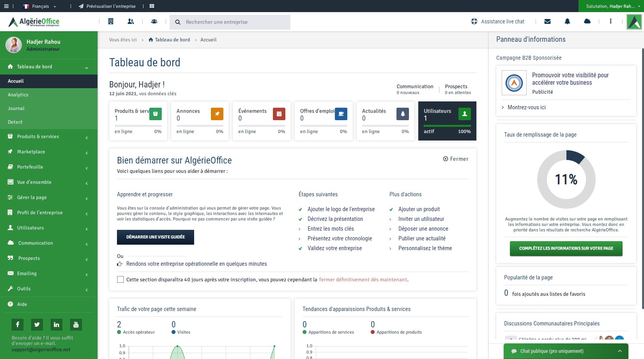Tick the checkbox to hide getting-started section
Screen dimensions: 644x359
120,279
